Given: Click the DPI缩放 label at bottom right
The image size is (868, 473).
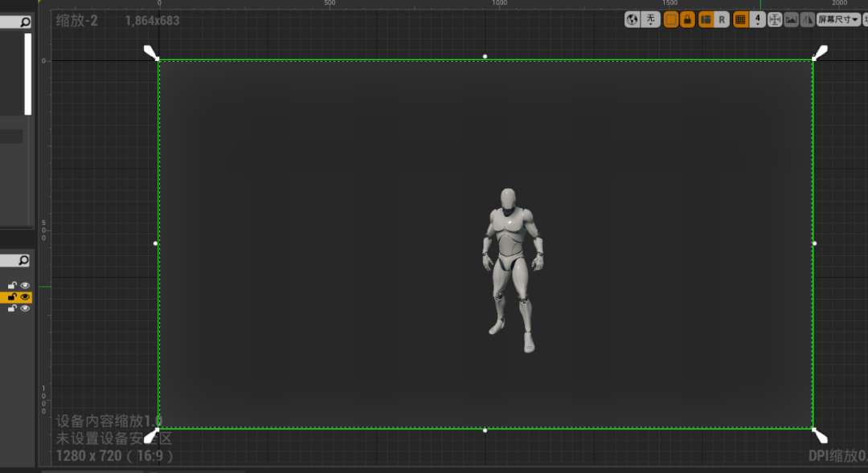Looking at the screenshot, I should (837, 456).
